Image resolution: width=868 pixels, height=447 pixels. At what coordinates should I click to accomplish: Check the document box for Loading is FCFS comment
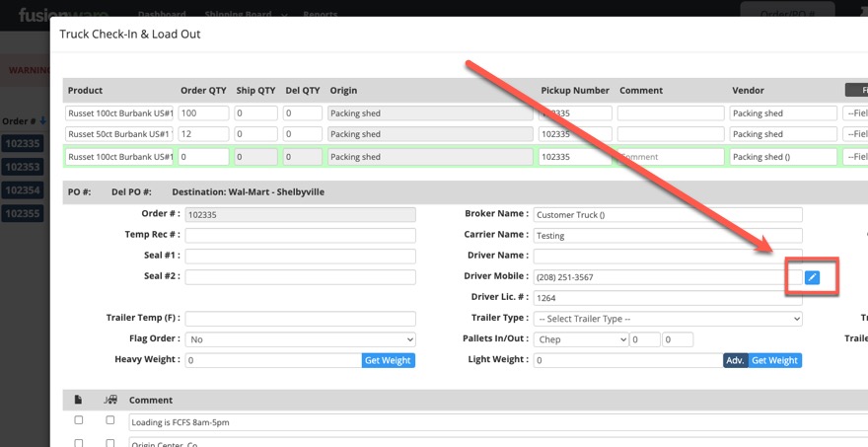(79, 421)
